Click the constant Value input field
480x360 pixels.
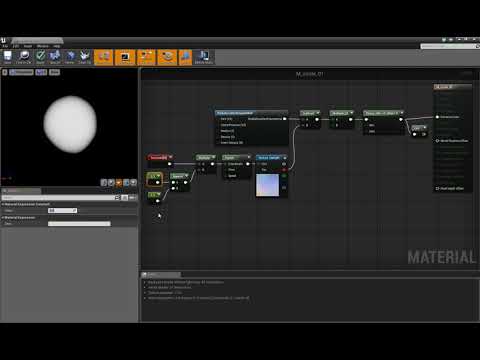(x=62, y=210)
